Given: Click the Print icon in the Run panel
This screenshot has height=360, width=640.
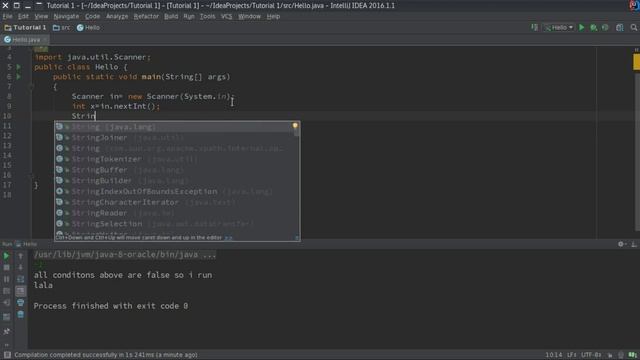Looking at the screenshot, I should [20, 302].
